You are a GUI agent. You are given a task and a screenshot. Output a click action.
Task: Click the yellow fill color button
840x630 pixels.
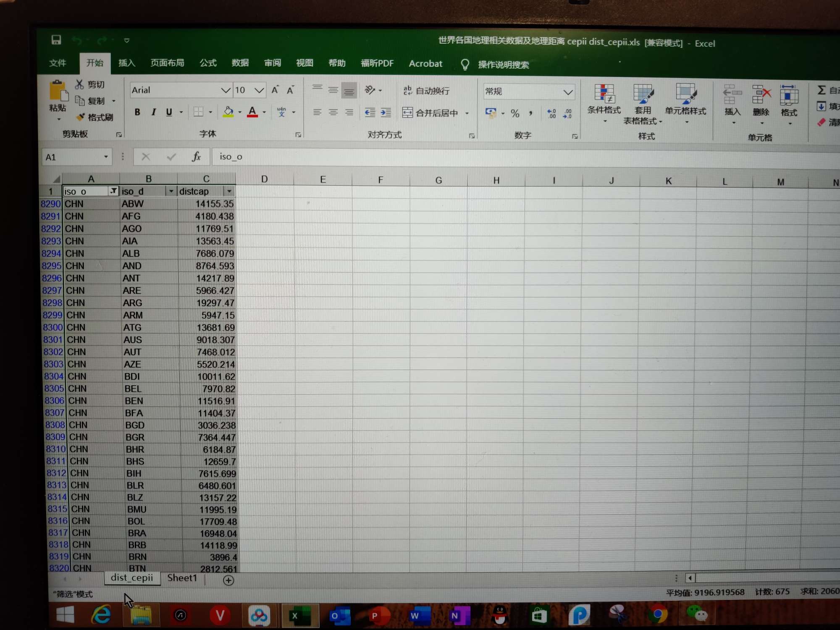pos(228,112)
